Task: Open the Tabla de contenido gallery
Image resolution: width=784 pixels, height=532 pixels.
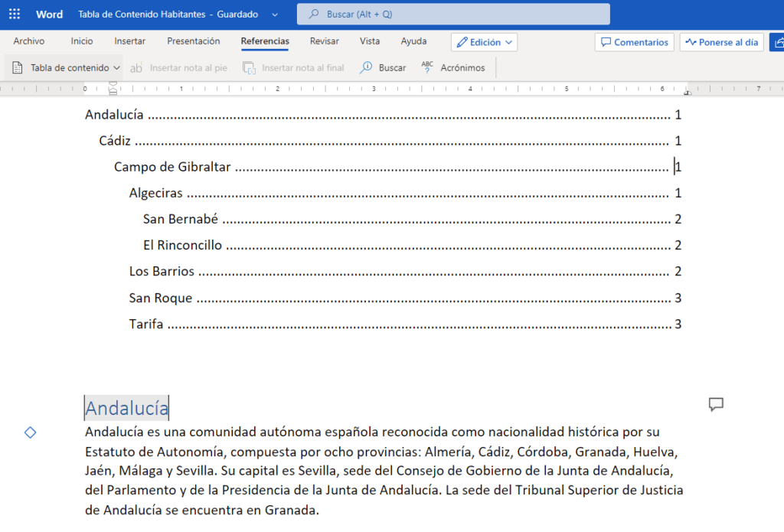Action: (64, 67)
